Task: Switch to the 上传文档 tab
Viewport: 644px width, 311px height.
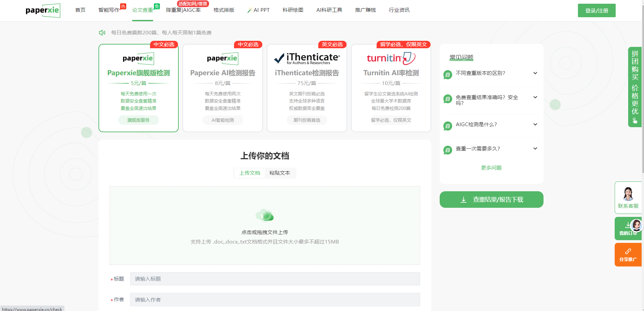Action: tap(250, 173)
